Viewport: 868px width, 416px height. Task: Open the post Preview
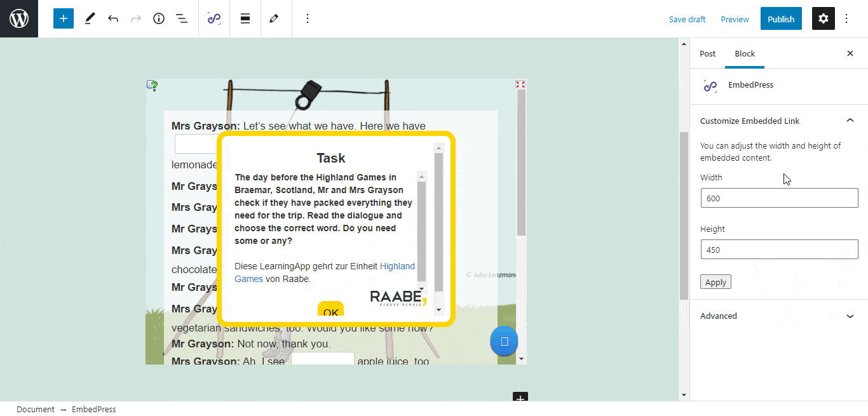(x=735, y=19)
